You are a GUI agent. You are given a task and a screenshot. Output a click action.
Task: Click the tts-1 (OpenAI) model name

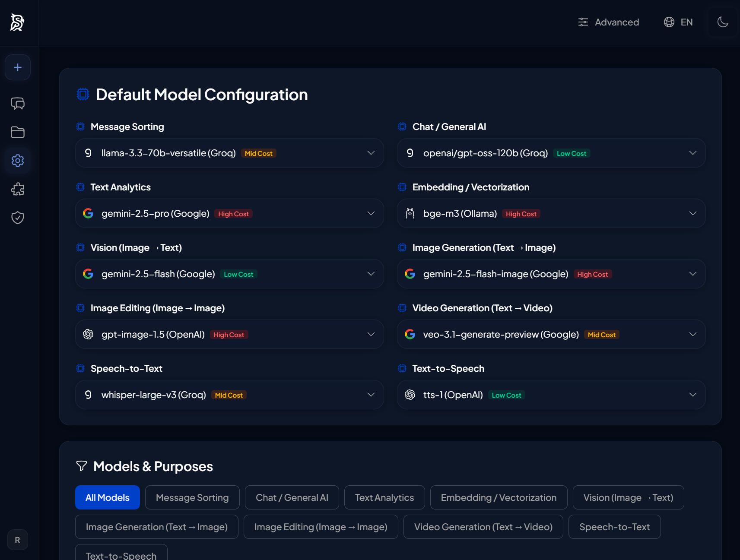coord(453,395)
